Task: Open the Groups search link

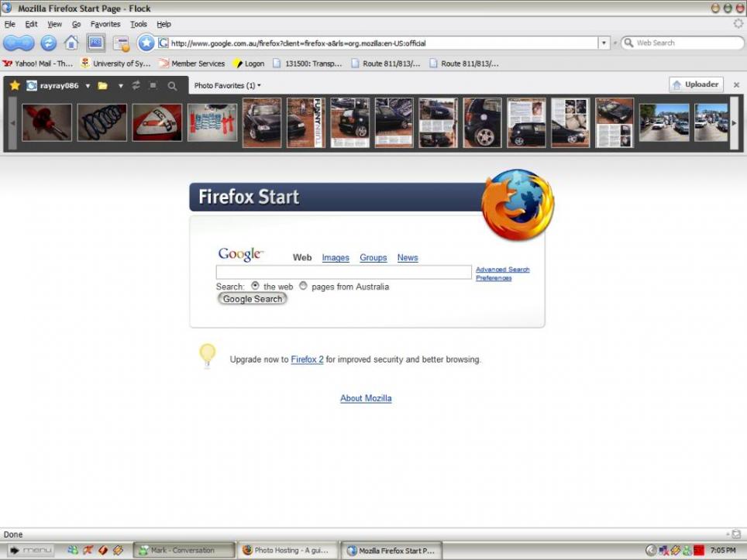Action: coord(373,258)
